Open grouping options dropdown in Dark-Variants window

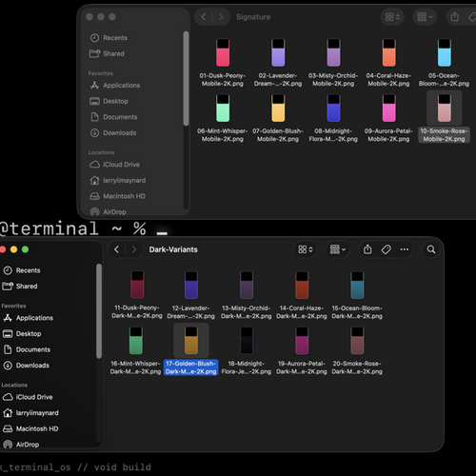pos(338,249)
